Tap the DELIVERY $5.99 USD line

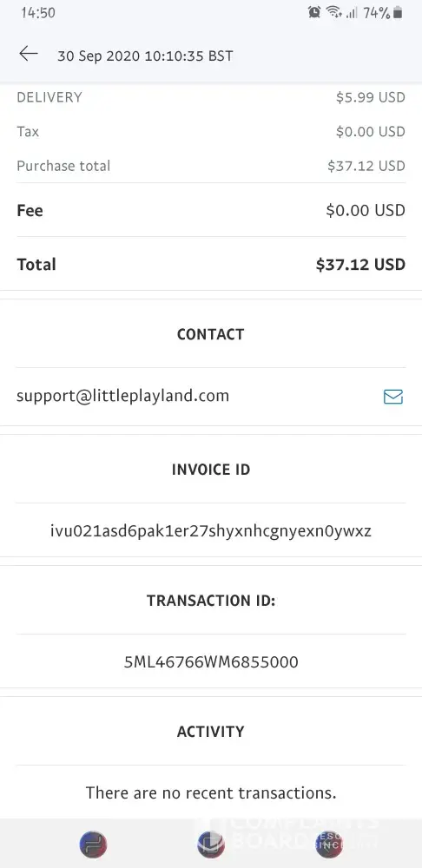coord(211,97)
